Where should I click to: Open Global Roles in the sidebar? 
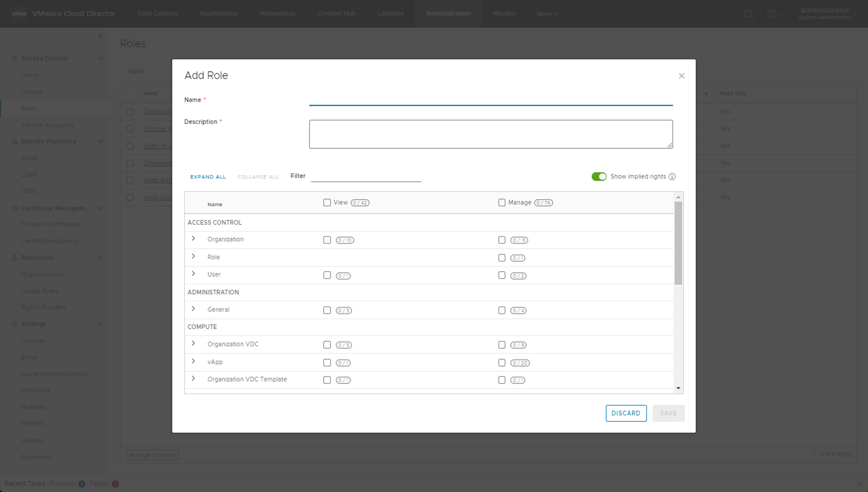coord(39,291)
